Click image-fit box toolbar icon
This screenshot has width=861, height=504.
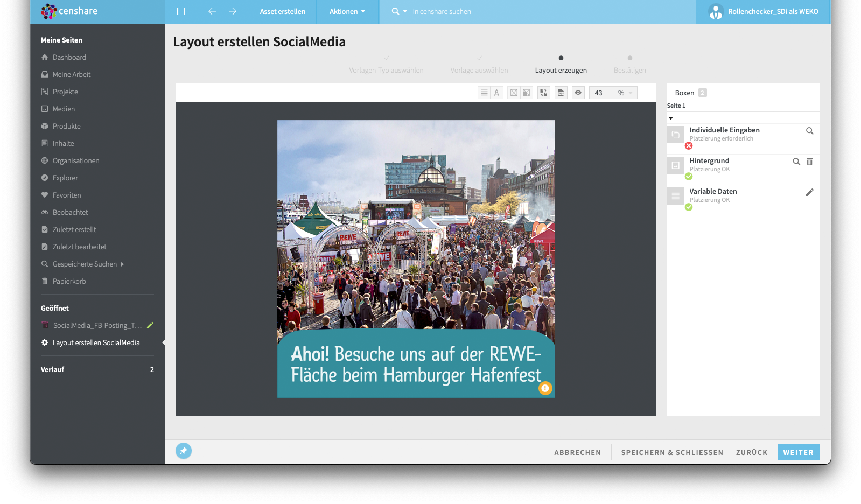click(526, 93)
